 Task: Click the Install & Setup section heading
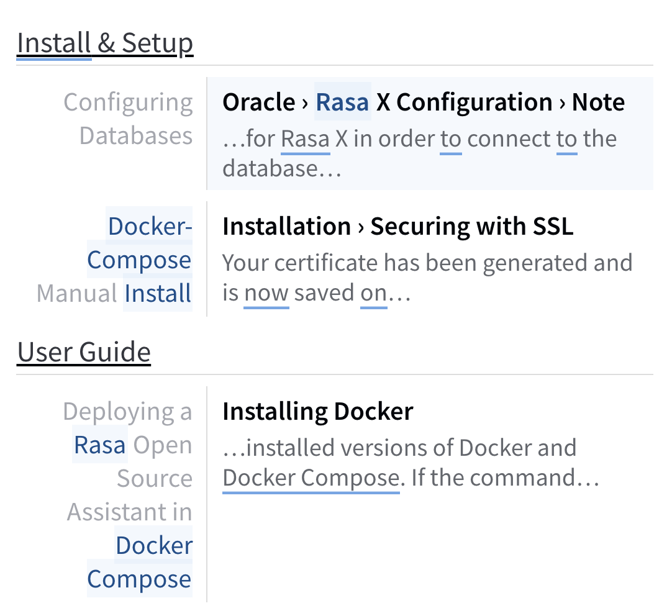[105, 43]
